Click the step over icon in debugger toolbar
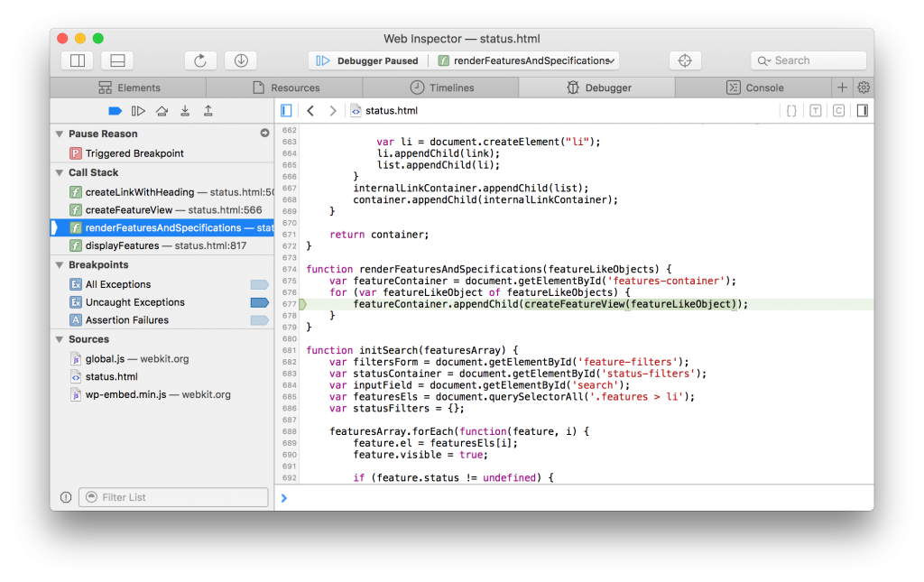The image size is (924, 582). [162, 110]
